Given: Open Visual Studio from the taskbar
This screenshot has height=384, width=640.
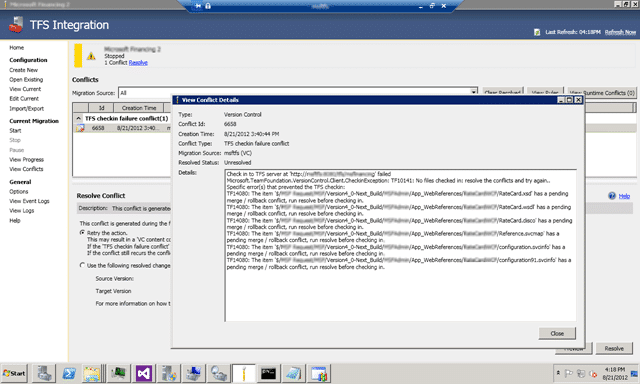Looking at the screenshot, I should (x=144, y=373).
